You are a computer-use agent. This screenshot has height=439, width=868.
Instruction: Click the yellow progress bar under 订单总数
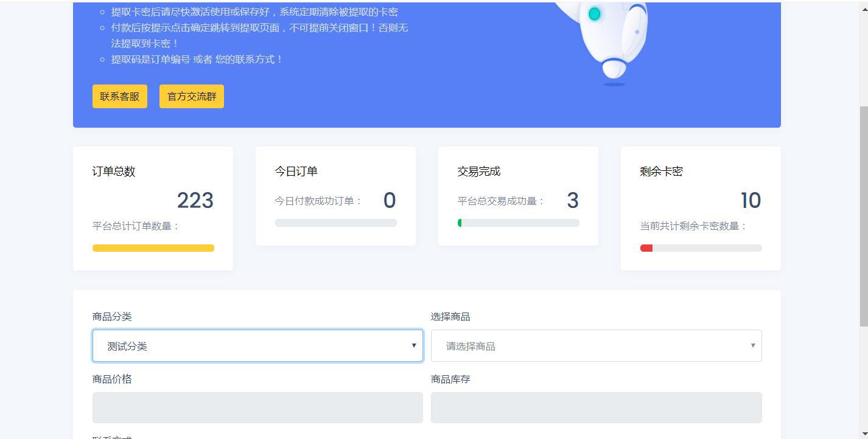pyautogui.click(x=153, y=247)
